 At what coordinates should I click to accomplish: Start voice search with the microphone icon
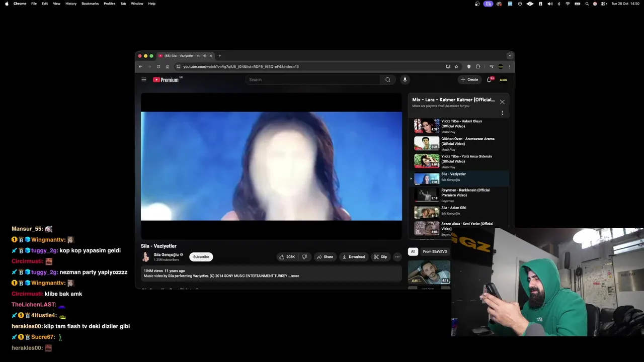coord(405,79)
